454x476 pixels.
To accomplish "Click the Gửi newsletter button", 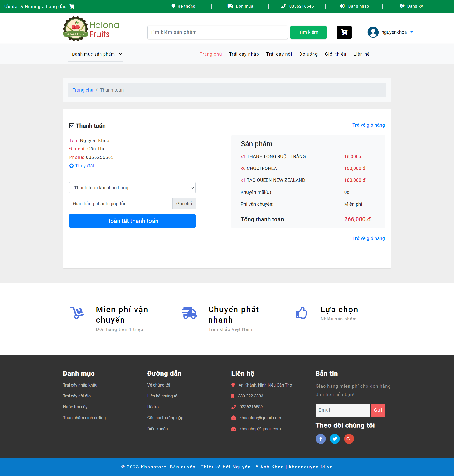I will coord(378,410).
